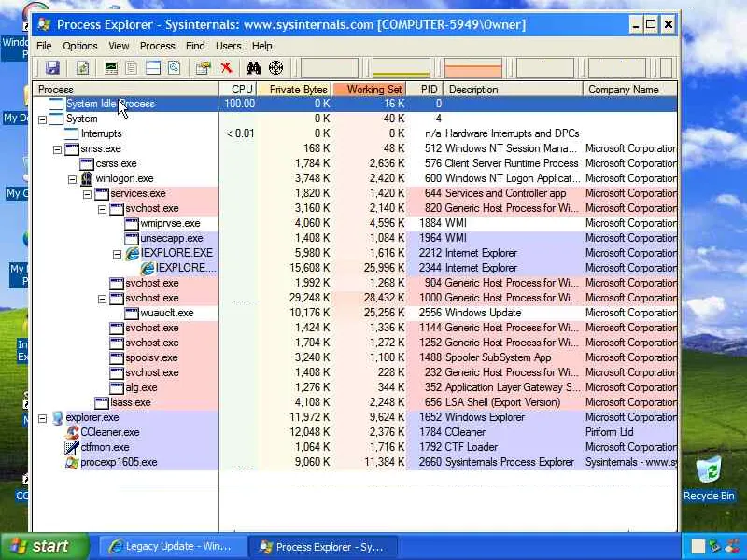747x560 pixels.
Task: Collapse the explorer.exe tree node
Action: [x=42, y=418]
